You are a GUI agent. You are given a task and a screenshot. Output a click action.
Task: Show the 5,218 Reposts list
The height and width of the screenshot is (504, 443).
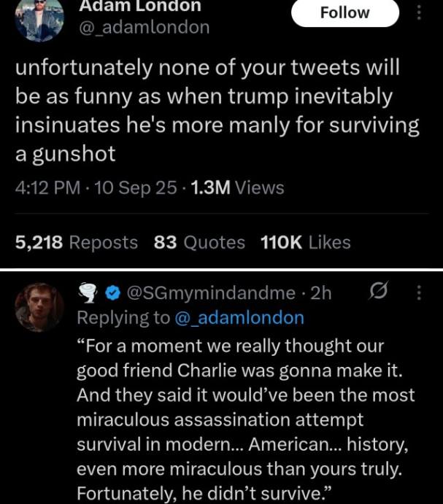click(x=77, y=242)
